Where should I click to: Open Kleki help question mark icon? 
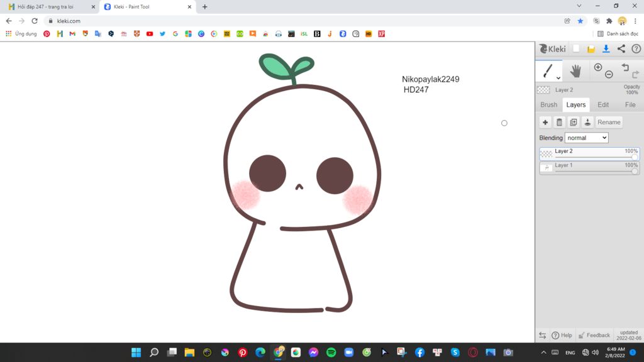[636, 49]
